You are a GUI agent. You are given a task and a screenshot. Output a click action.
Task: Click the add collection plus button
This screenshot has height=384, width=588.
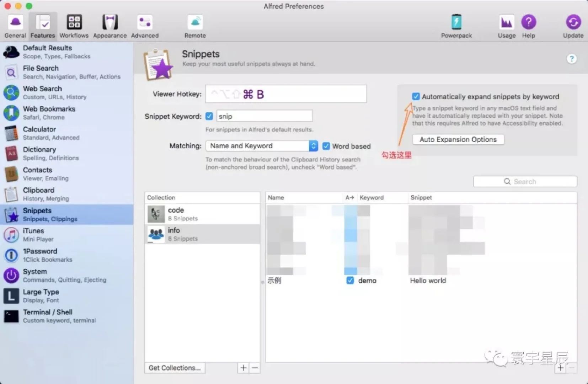click(244, 368)
